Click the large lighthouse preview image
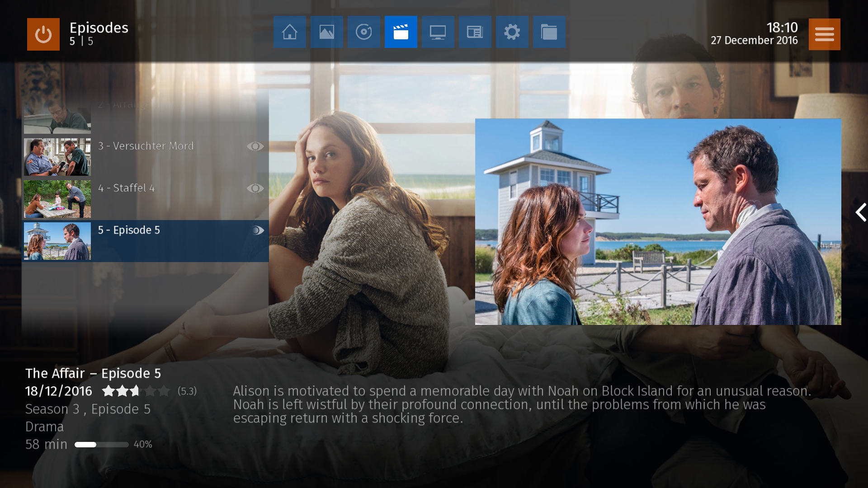The width and height of the screenshot is (868, 488). [x=658, y=222]
